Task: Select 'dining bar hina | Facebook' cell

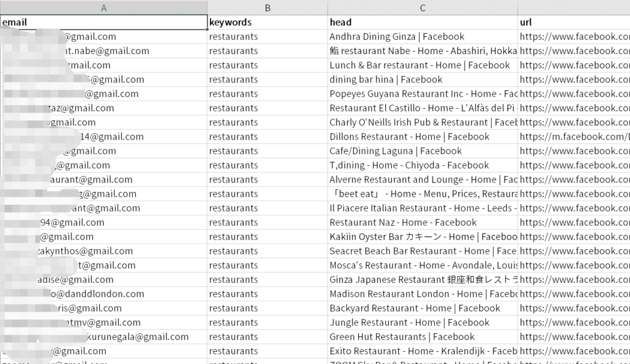Action: 423,79
